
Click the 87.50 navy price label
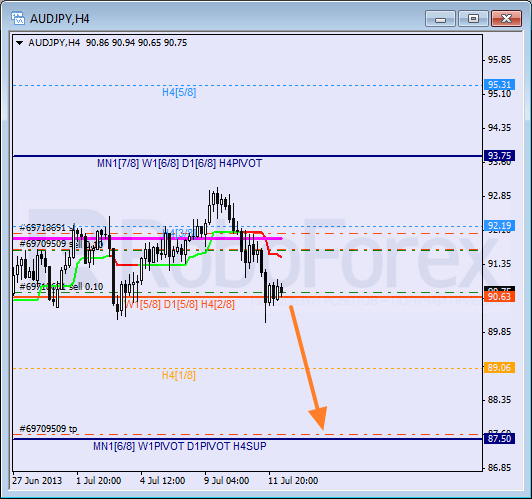point(499,439)
